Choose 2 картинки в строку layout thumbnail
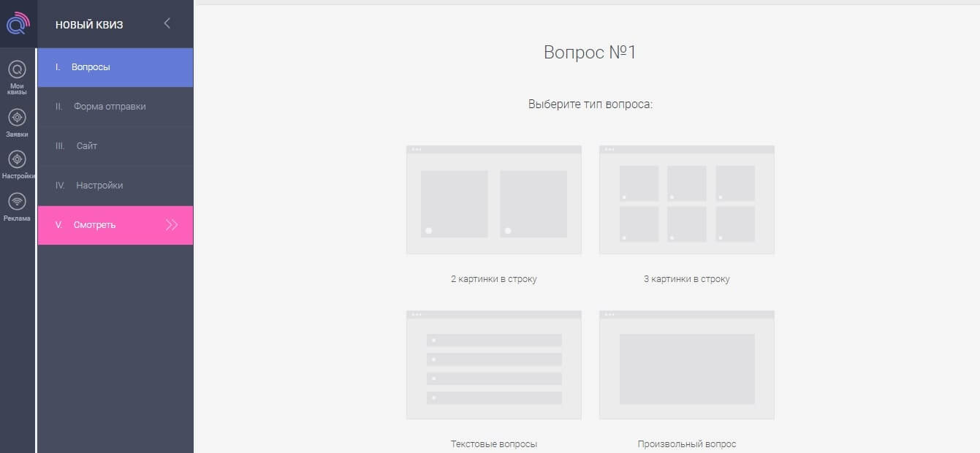980x453 pixels. point(494,199)
